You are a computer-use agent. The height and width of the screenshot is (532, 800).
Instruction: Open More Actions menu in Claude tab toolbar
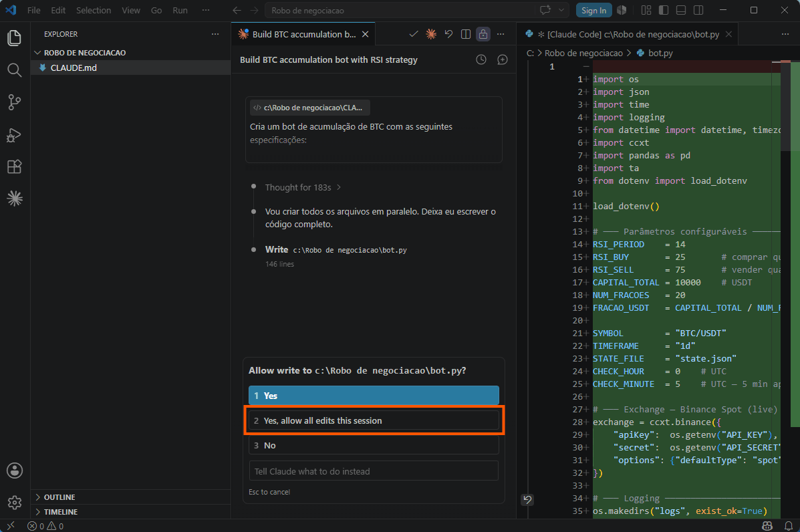click(501, 34)
